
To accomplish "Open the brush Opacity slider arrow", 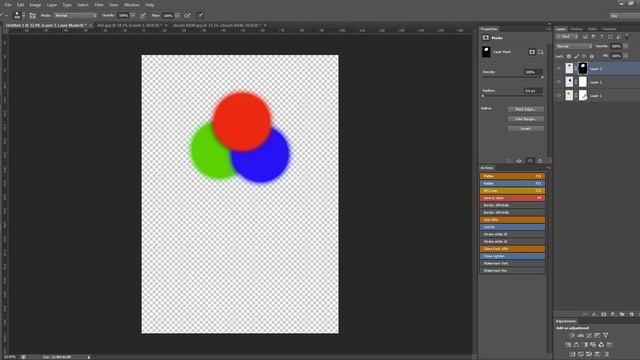I will point(133,16).
